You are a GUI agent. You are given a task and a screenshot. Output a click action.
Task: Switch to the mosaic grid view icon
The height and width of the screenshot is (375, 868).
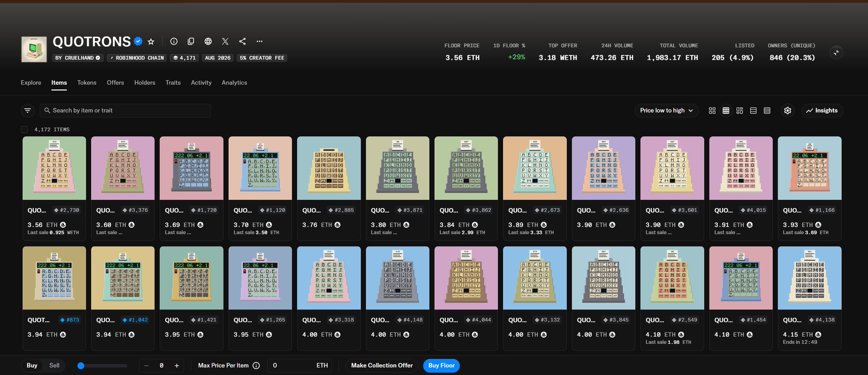pyautogui.click(x=740, y=111)
